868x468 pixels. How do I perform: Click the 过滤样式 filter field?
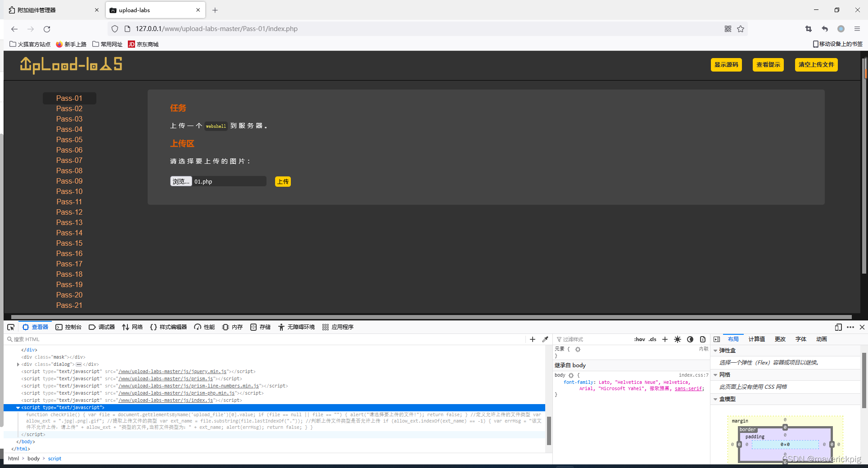tap(594, 339)
